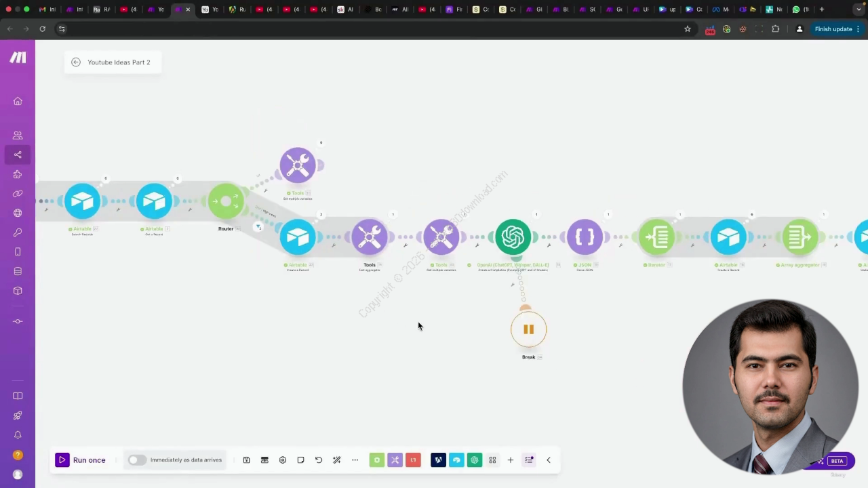Select the Break label text

[x=528, y=357]
